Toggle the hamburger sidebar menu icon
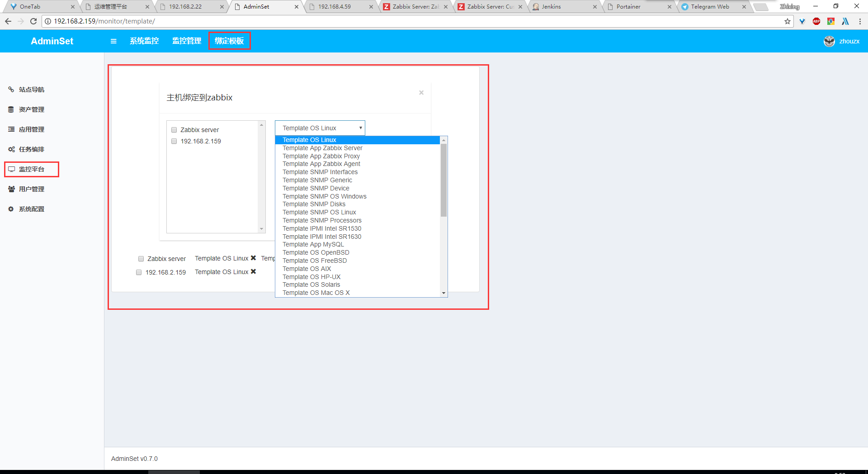 point(113,41)
